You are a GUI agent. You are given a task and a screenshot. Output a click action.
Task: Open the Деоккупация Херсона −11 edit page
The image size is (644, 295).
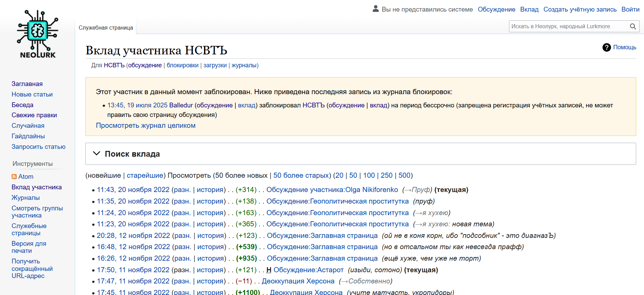point(298,281)
